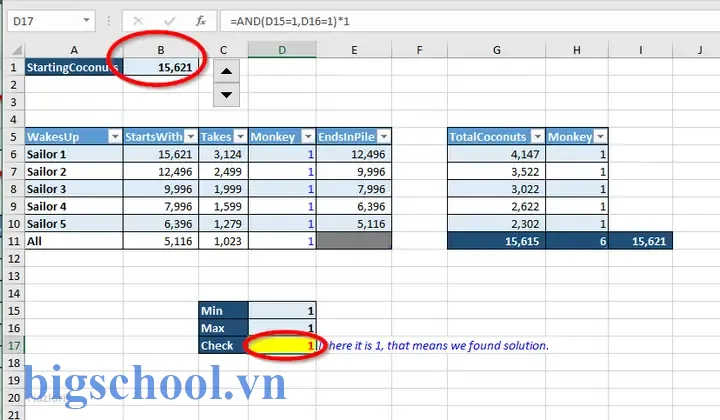Select the yellow Check result cell
720x420 pixels.
pos(282,346)
